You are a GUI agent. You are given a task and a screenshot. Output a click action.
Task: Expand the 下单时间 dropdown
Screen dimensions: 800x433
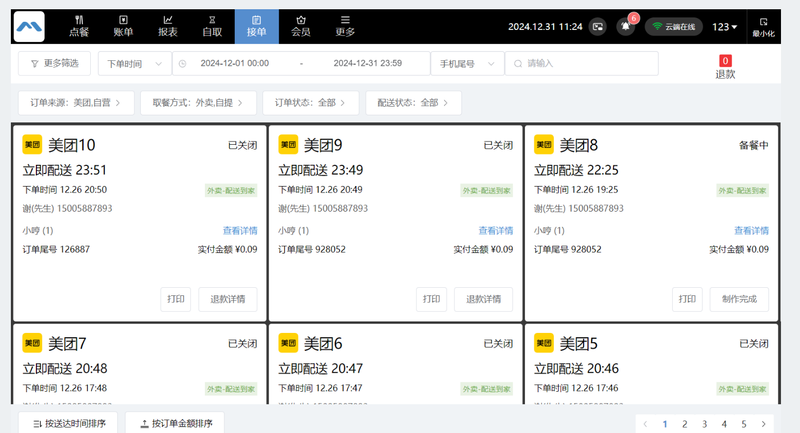pyautogui.click(x=135, y=64)
